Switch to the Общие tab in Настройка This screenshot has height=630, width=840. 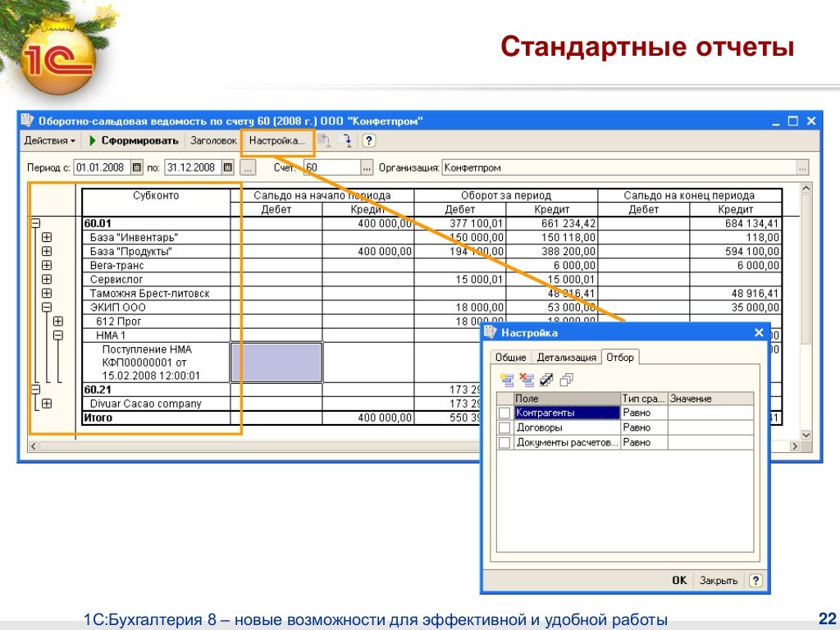click(510, 358)
